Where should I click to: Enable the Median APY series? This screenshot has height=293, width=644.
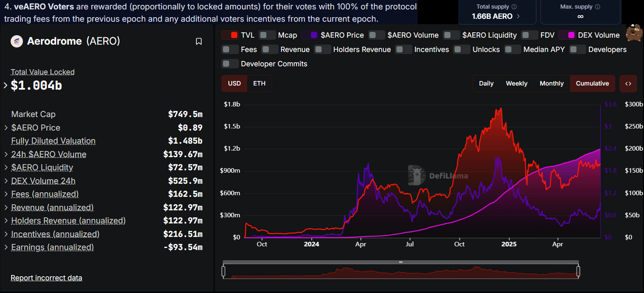point(513,50)
